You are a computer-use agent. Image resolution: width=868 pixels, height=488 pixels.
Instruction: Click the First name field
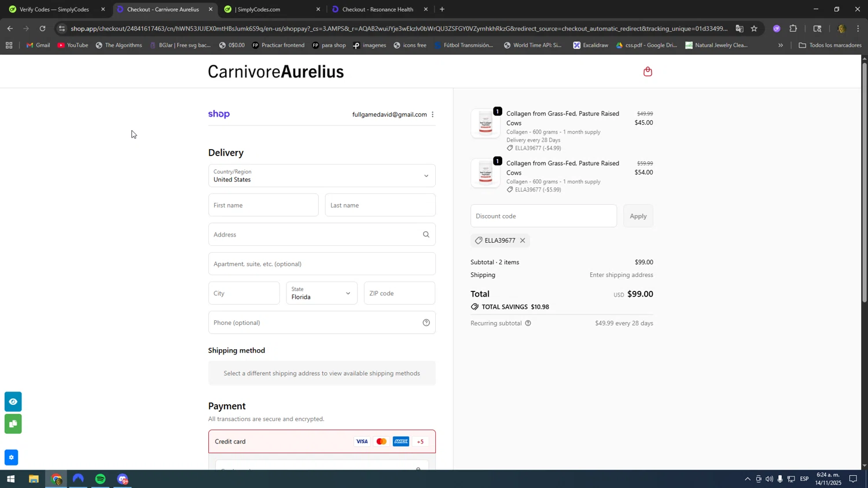coord(263,205)
